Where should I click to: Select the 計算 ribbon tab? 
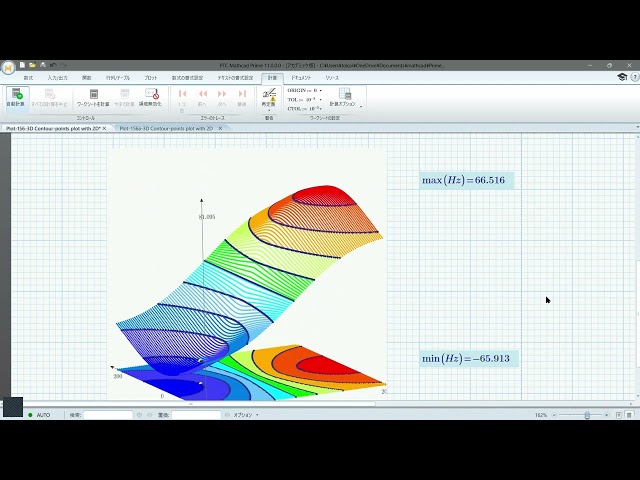(272, 78)
